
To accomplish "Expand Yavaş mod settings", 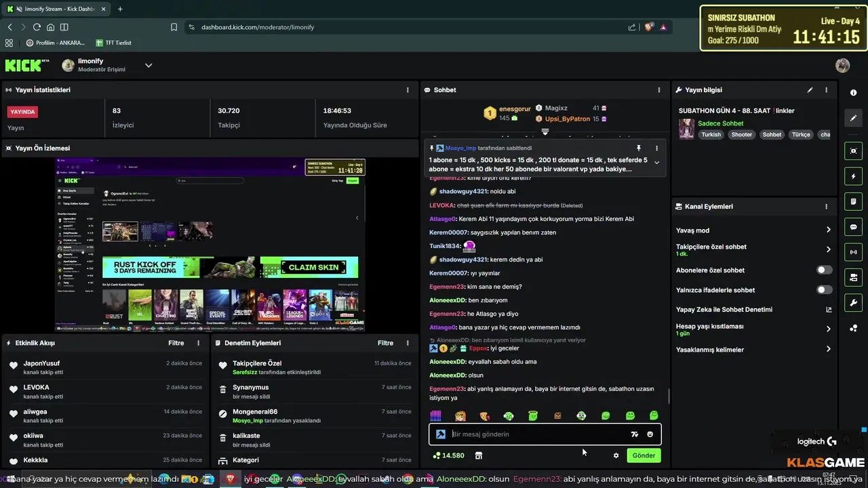I will [x=828, y=230].
